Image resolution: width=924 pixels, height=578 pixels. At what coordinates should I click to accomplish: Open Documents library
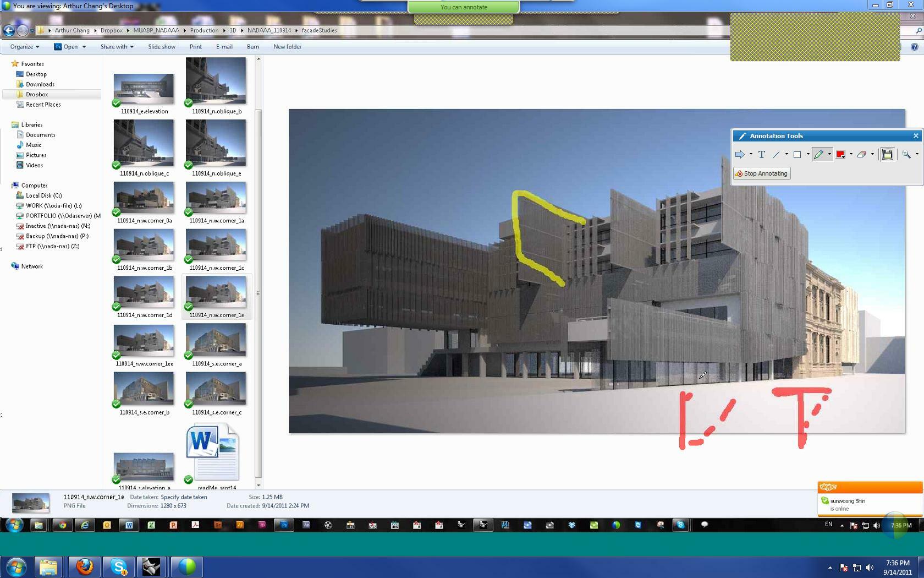pyautogui.click(x=41, y=135)
